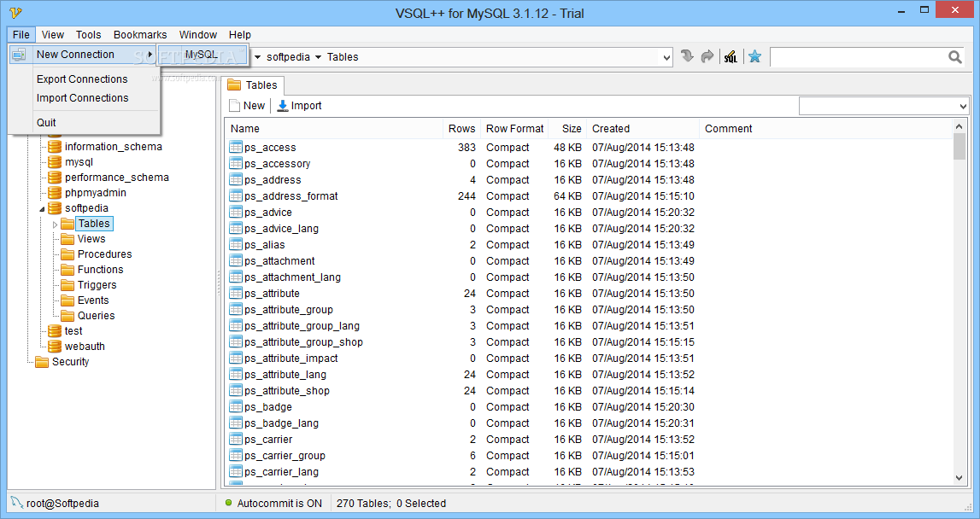Screen dimensions: 980x519
Task: Open the softpedia breadcrumb dropdown
Action: click(x=318, y=57)
